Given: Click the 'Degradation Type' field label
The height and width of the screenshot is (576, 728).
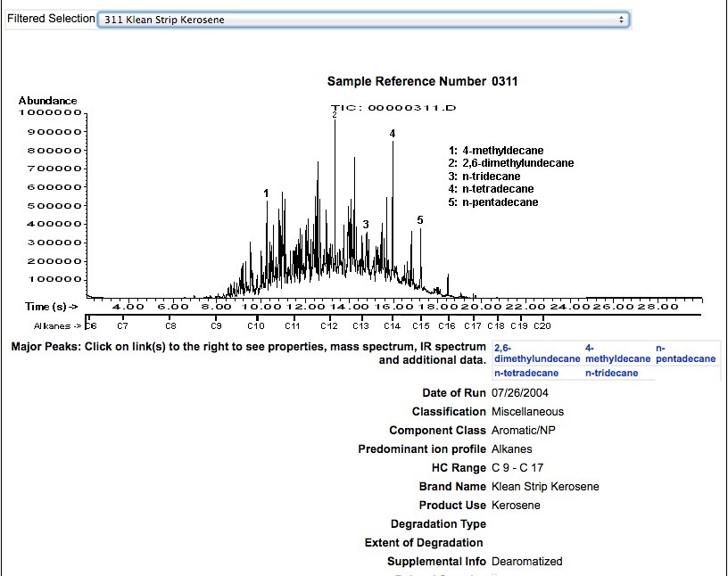Looking at the screenshot, I should 438,524.
